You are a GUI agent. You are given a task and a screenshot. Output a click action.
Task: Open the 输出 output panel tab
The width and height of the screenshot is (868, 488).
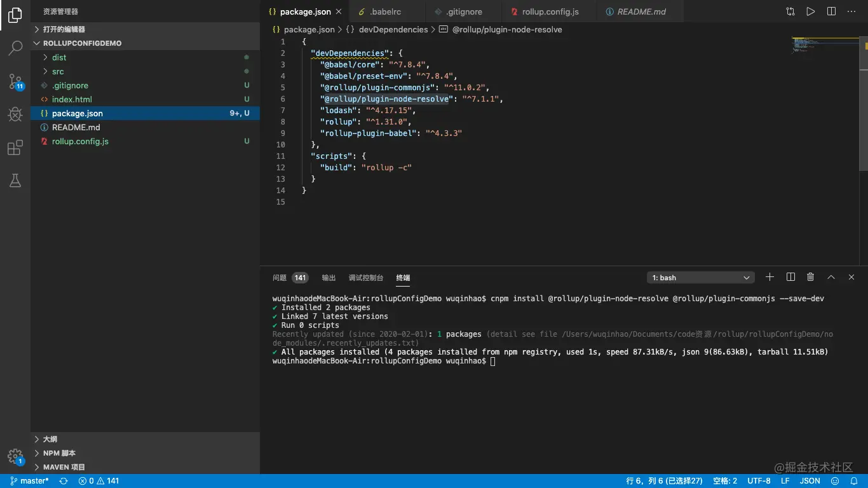[329, 278]
